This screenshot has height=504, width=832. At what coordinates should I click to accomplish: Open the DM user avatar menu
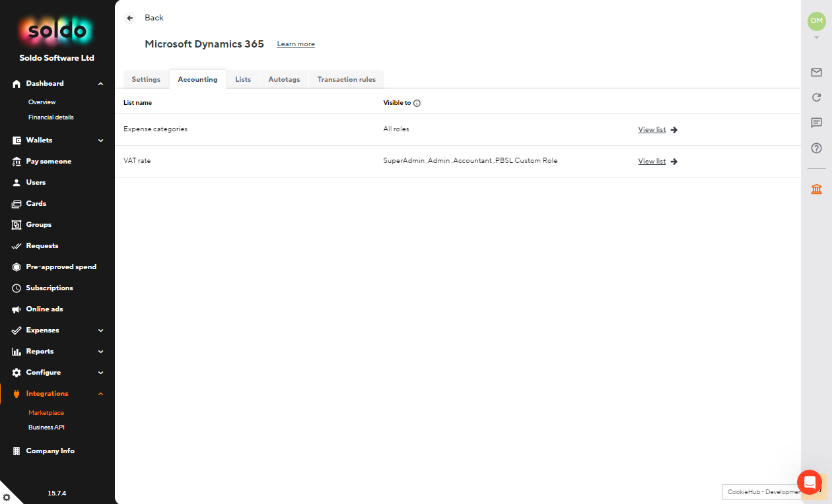point(817,21)
